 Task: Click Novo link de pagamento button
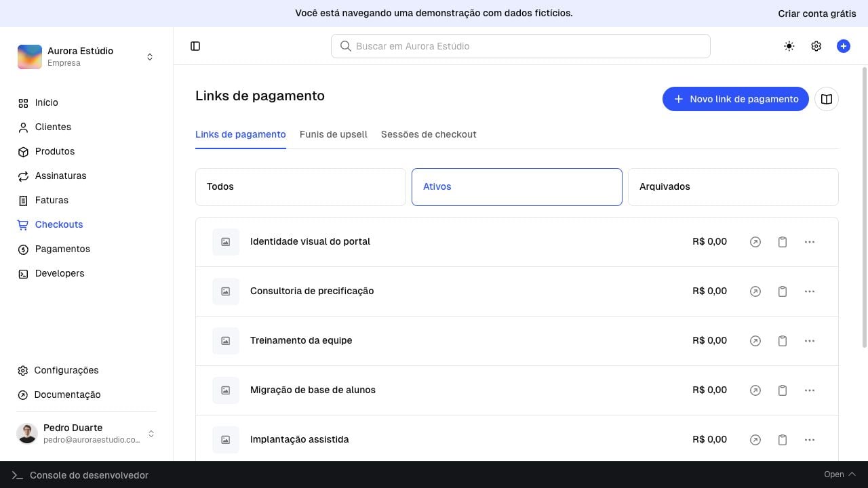point(735,99)
